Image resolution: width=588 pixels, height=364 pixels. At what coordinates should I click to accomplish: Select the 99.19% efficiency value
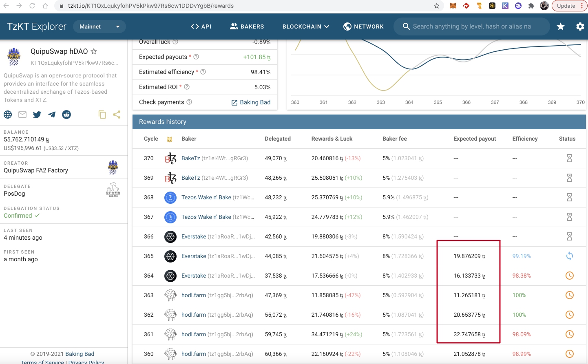[522, 256]
